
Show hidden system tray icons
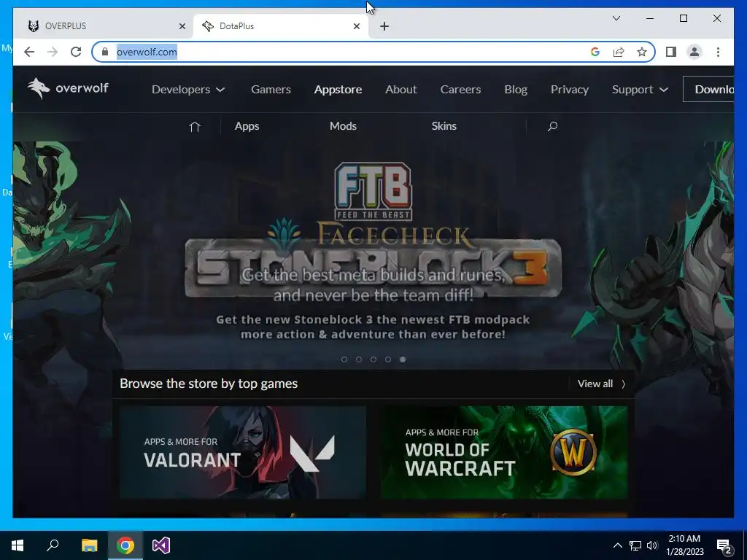(x=617, y=545)
